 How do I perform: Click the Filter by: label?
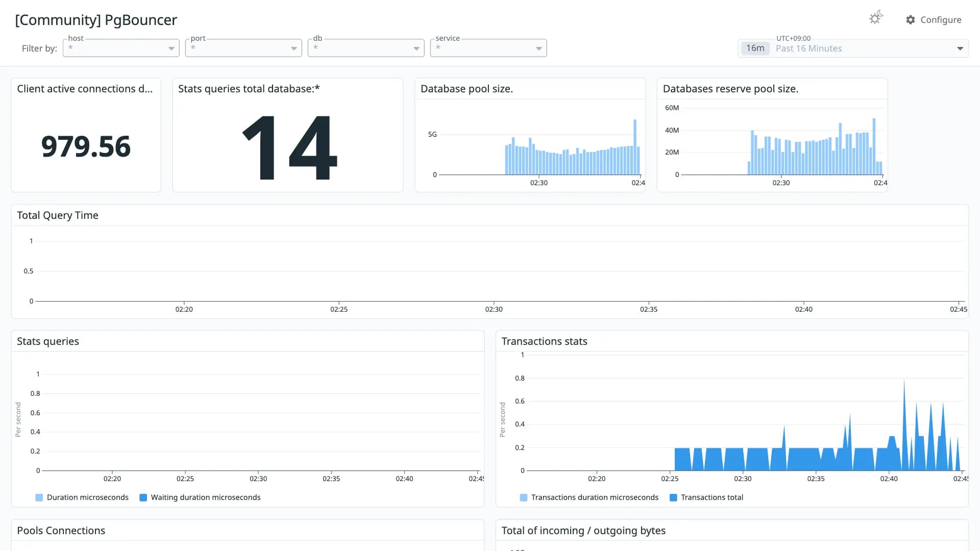[39, 48]
